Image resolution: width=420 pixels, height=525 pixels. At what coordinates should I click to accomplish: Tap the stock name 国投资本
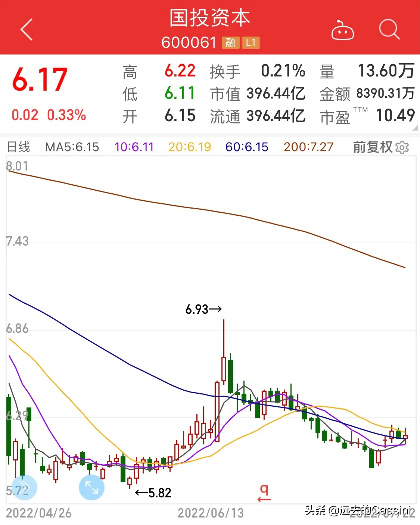tap(210, 18)
